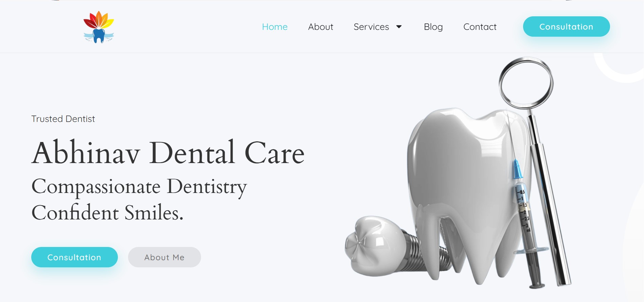Screen dimensions: 644x302
Task: Open the Contact page link
Action: tap(480, 27)
